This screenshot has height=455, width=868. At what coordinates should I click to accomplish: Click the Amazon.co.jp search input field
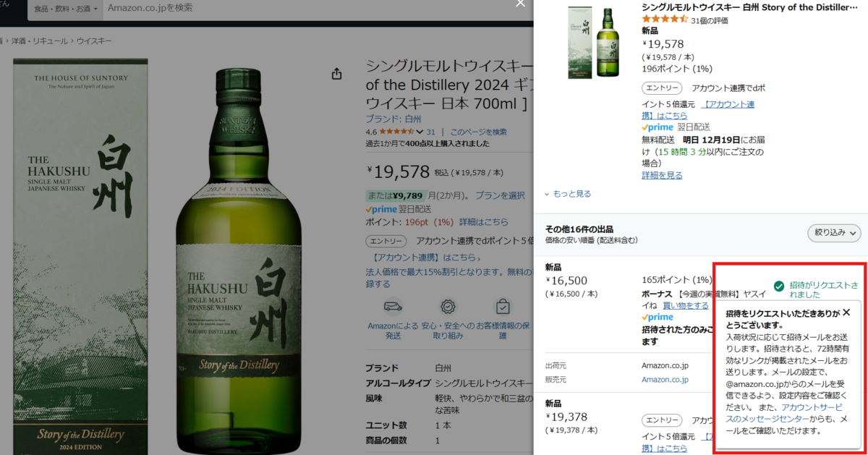[304, 8]
